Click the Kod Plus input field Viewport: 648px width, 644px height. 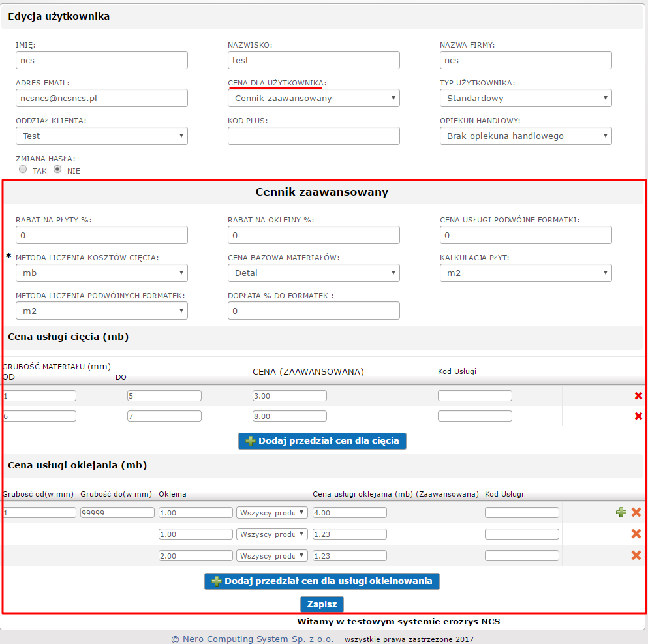[313, 136]
